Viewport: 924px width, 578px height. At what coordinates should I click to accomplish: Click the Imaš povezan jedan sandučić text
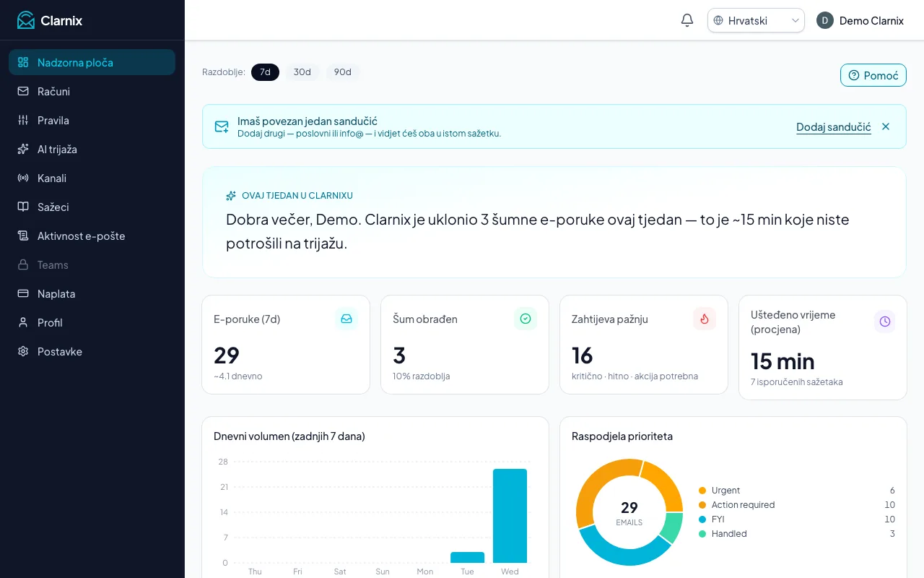[x=308, y=121]
